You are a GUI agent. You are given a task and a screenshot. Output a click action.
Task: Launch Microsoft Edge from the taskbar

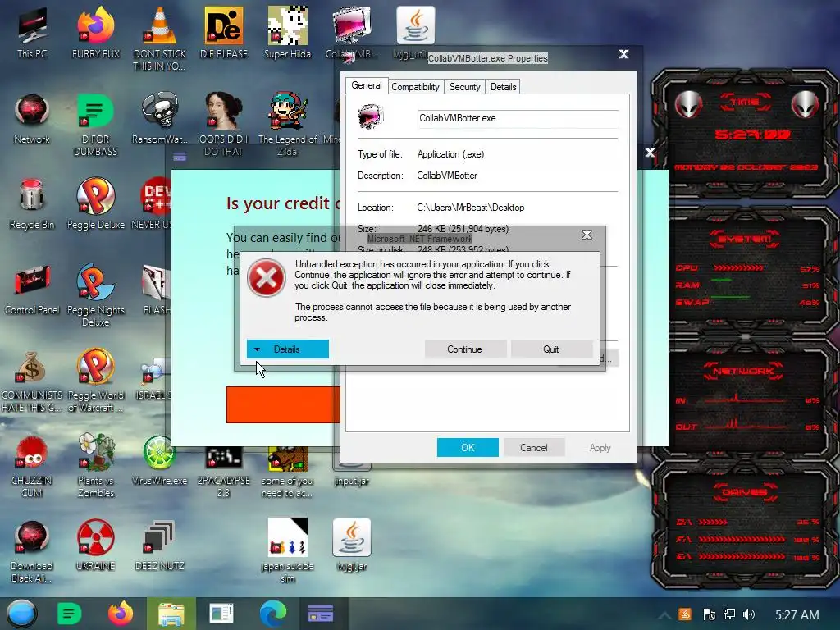(272, 614)
